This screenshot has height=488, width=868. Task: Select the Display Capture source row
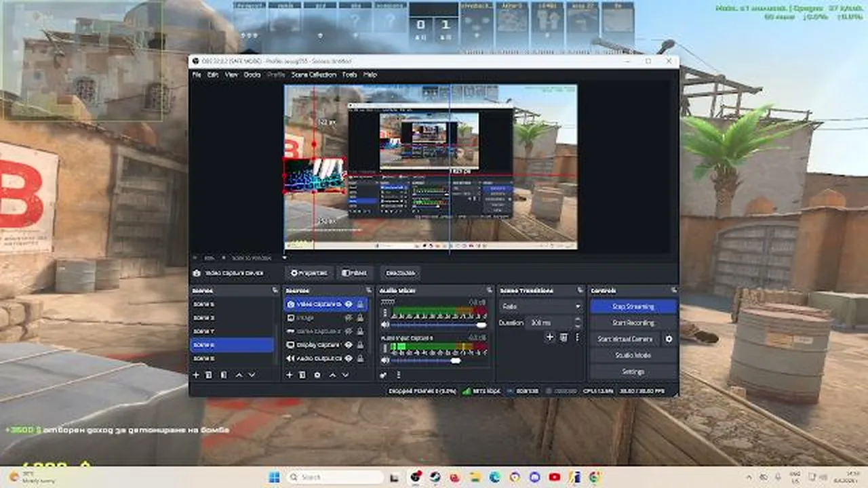coord(325,345)
